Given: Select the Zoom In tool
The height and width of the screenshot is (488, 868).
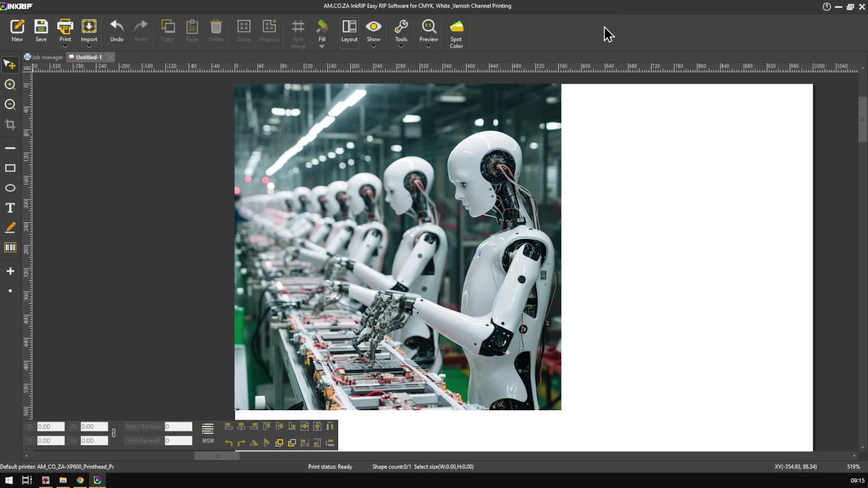Looking at the screenshot, I should click(10, 85).
